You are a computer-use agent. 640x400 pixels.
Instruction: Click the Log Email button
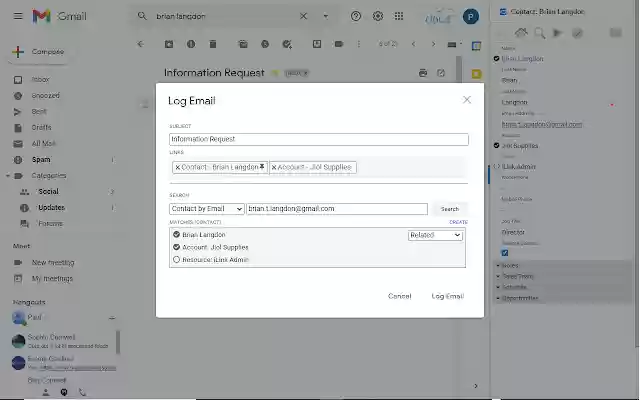447,296
